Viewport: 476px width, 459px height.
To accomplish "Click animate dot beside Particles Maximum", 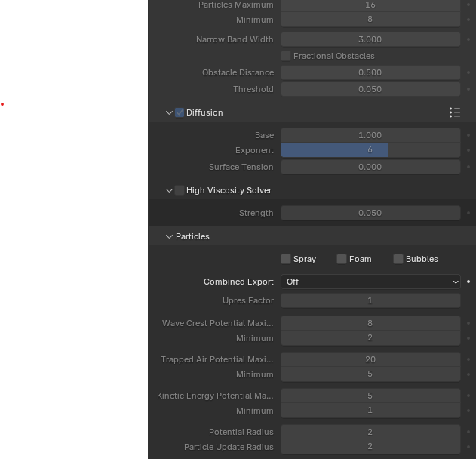I will 468,5.
